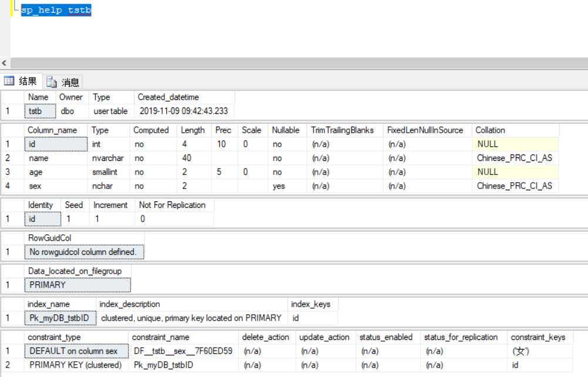Select the 2019-11-09 09:42:43.233 datetime cell
588x377 pixels.
(184, 112)
